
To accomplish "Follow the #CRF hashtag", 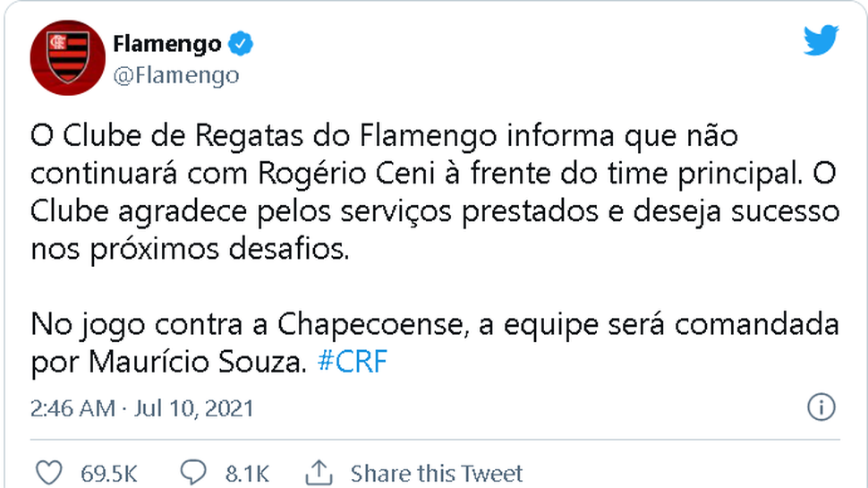I will tap(352, 362).
